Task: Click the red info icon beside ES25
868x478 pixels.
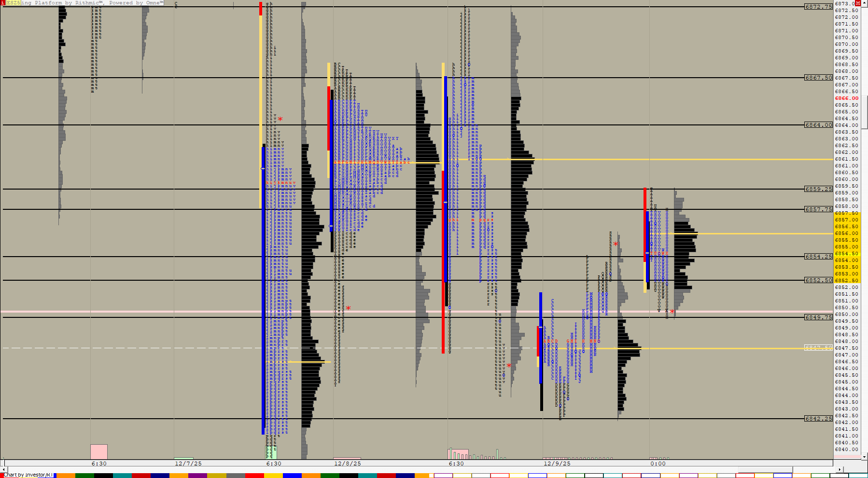Action: pos(2,3)
